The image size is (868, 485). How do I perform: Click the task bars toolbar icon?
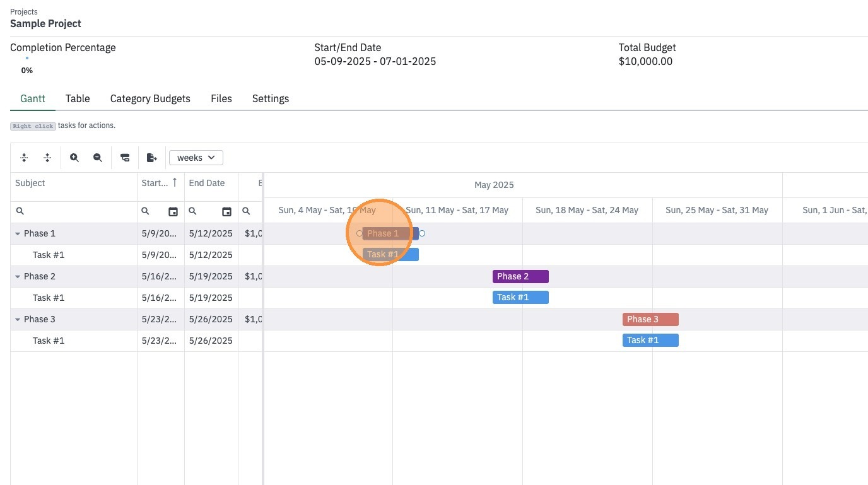coord(125,158)
